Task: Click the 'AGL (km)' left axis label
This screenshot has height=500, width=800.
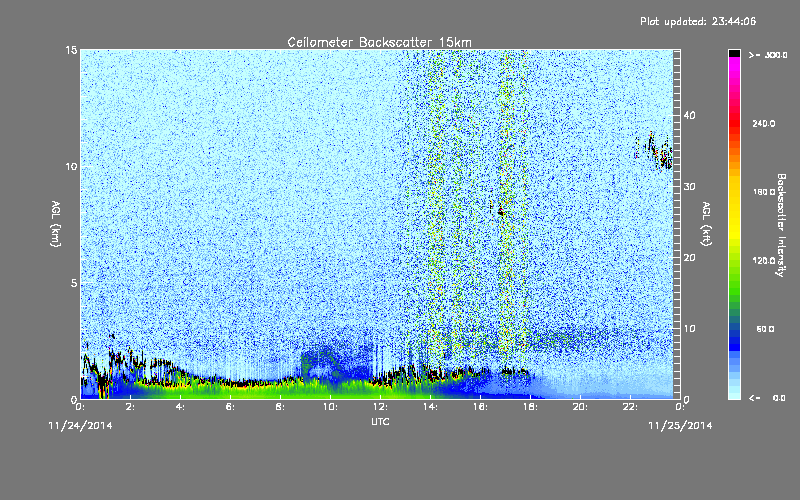Action: 56,223
